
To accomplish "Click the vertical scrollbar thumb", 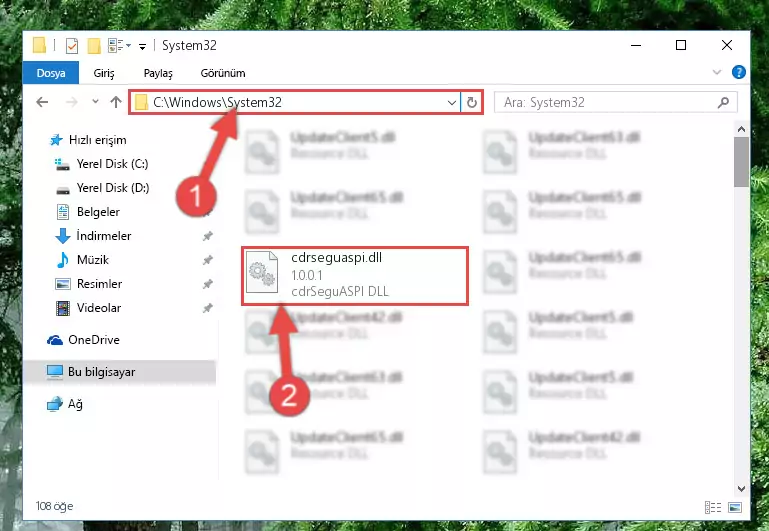I will (x=741, y=162).
